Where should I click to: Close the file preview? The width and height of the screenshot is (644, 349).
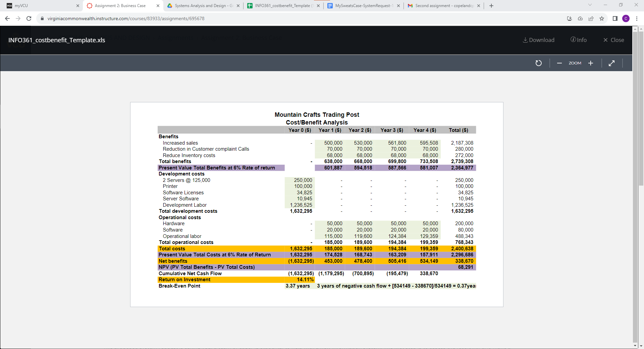[613, 40]
